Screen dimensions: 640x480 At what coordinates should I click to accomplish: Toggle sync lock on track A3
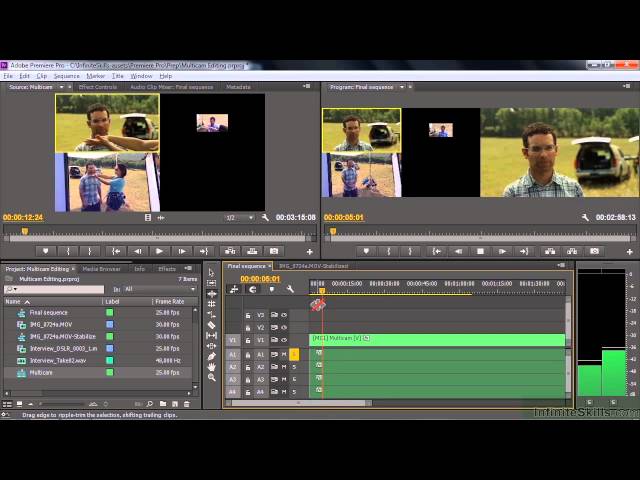pyautogui.click(x=274, y=379)
